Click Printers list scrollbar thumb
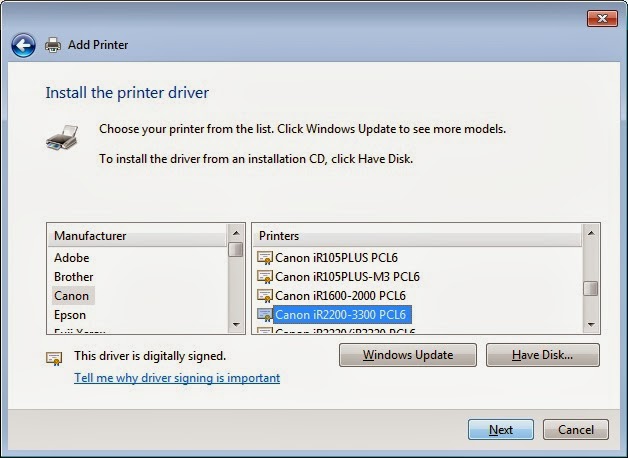This screenshot has height=458, width=628. [590, 289]
